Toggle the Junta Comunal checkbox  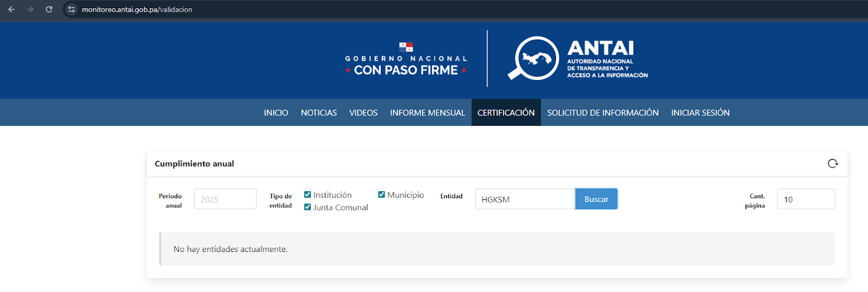click(x=308, y=207)
